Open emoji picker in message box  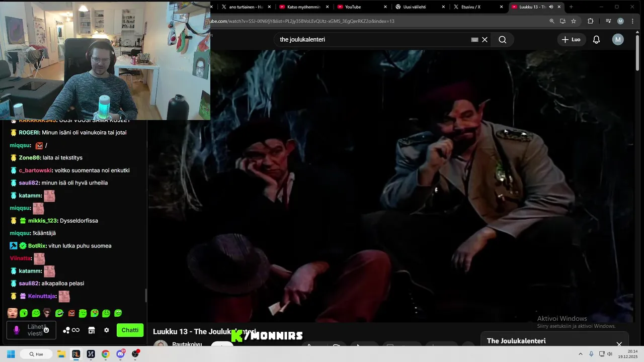point(46,330)
